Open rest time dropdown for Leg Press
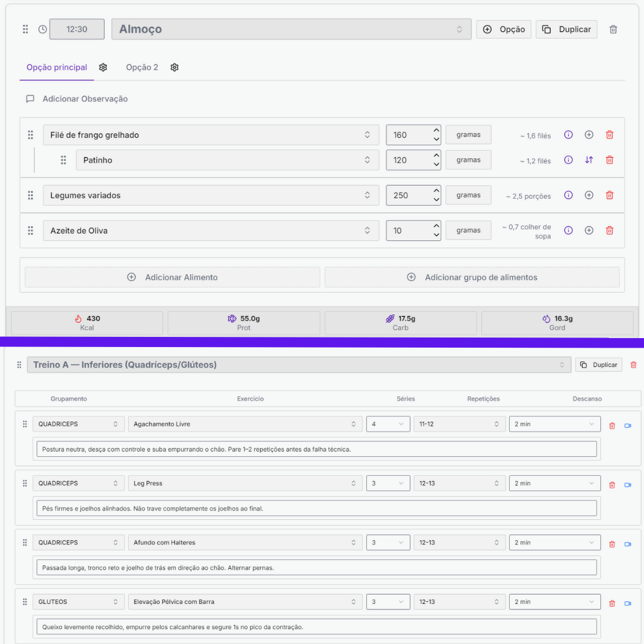 (x=555, y=483)
